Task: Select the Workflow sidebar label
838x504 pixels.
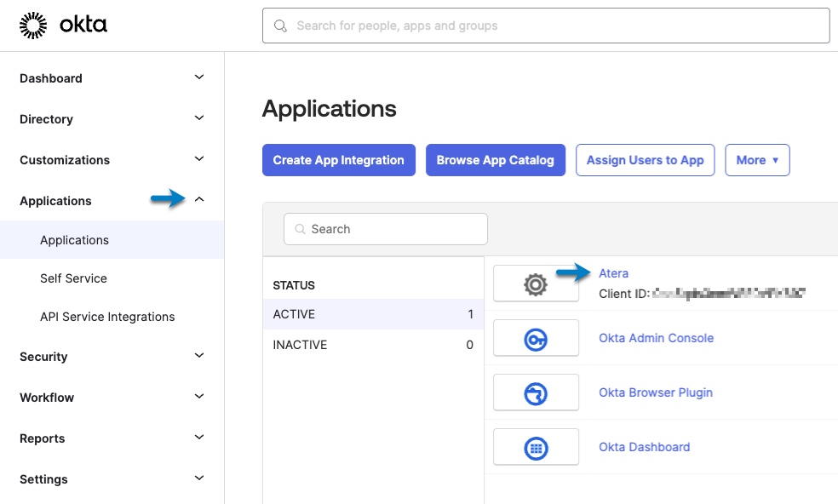Action: click(x=47, y=398)
